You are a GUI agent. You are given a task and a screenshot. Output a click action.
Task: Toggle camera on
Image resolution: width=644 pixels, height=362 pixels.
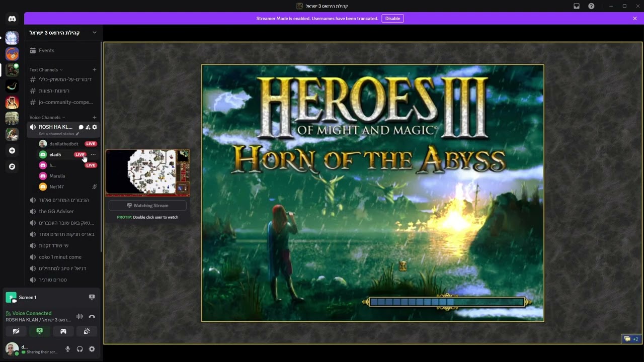(x=16, y=331)
